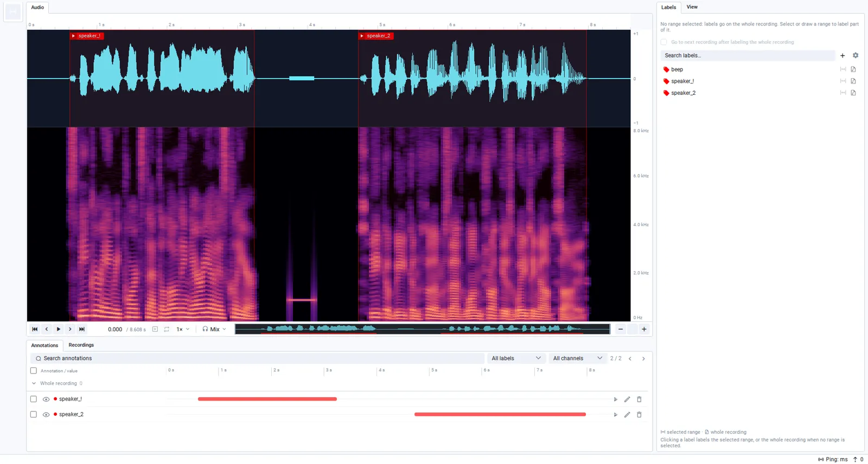Open the 1x playback speed dropdown
This screenshot has width=868, height=464.
pyautogui.click(x=183, y=329)
